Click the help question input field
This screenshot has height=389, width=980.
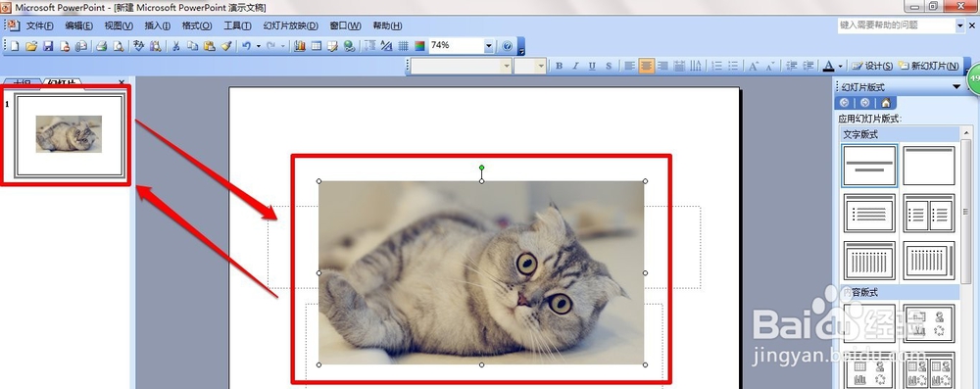(x=896, y=25)
